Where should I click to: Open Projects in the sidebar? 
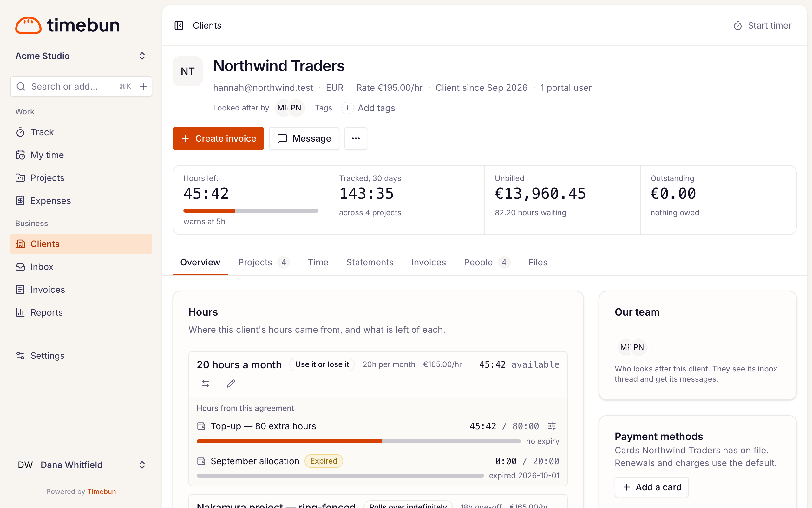point(81,178)
